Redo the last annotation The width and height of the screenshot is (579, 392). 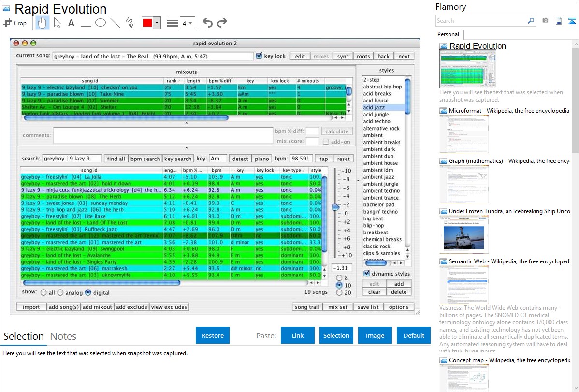tap(222, 23)
